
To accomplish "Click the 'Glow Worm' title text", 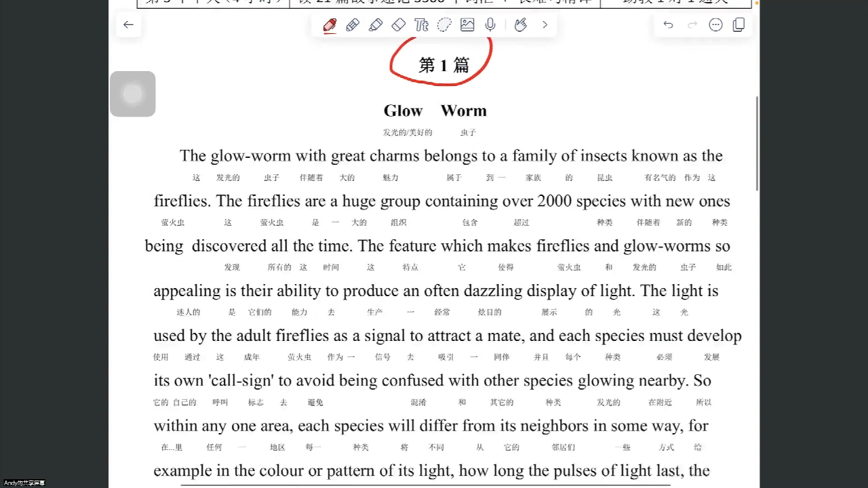I will (435, 110).
